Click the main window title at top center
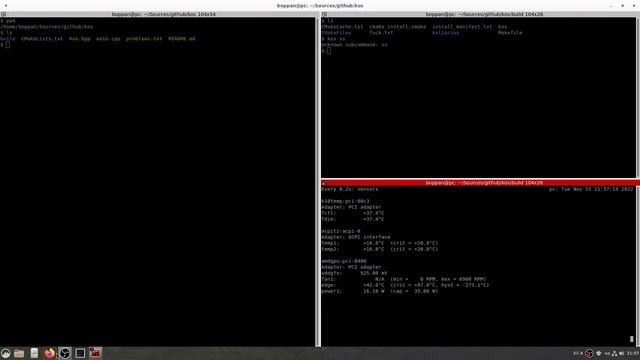This screenshot has width=640, height=360. coord(320,6)
